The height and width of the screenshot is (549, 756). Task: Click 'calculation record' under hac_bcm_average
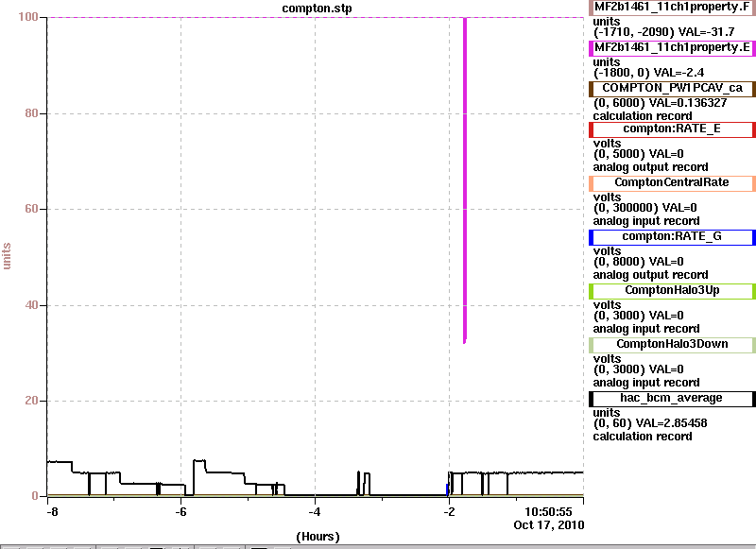point(643,437)
